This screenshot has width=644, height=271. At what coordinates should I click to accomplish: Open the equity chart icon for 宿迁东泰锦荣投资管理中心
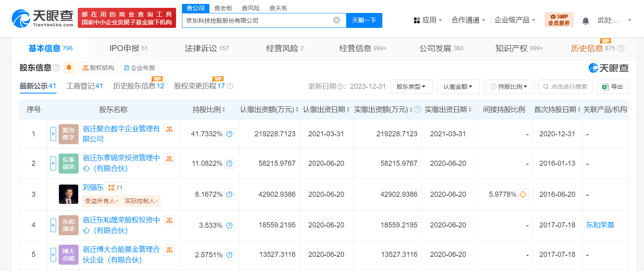(169, 158)
